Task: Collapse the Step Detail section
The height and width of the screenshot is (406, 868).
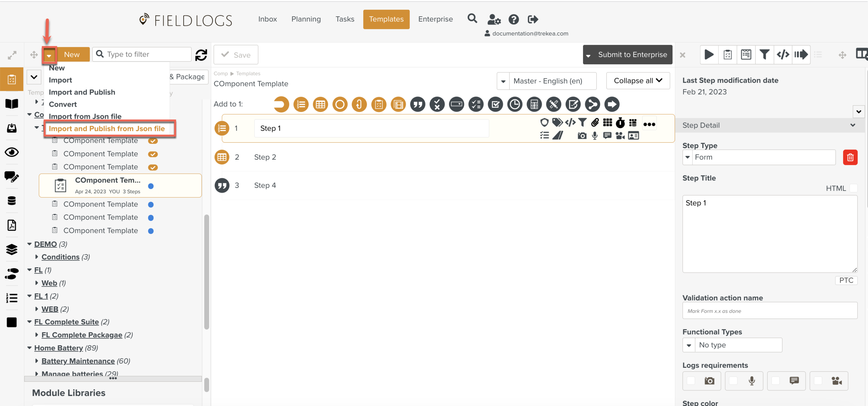Action: coord(853,125)
